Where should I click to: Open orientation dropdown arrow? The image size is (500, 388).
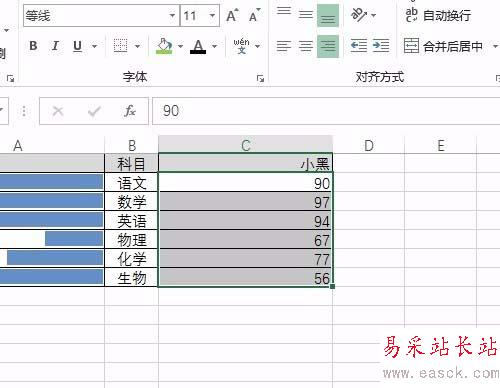374,15
